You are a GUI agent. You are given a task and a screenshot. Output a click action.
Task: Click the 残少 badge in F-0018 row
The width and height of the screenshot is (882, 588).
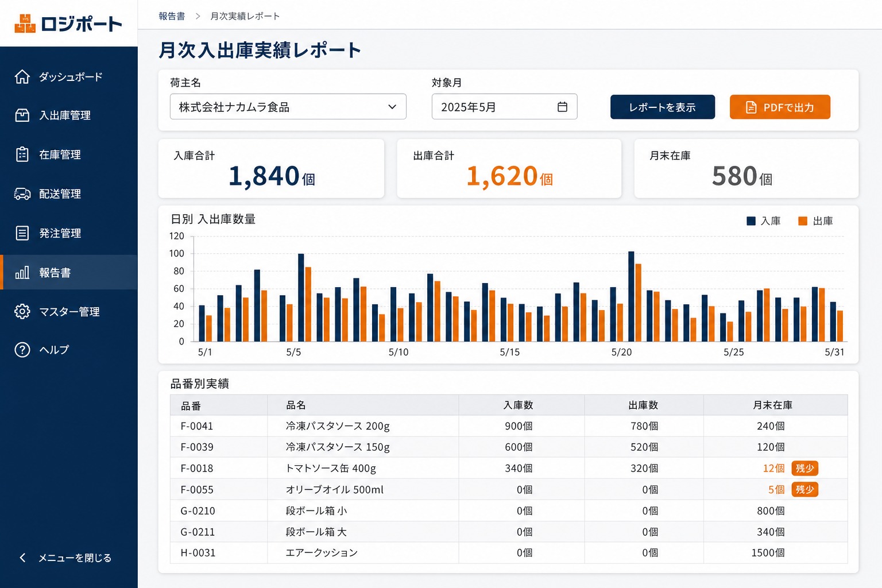(805, 468)
